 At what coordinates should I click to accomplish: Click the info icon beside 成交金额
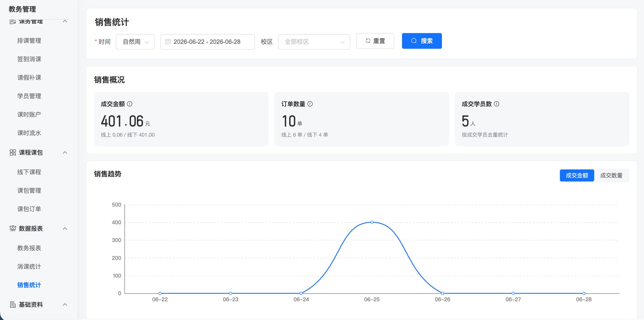pos(130,104)
